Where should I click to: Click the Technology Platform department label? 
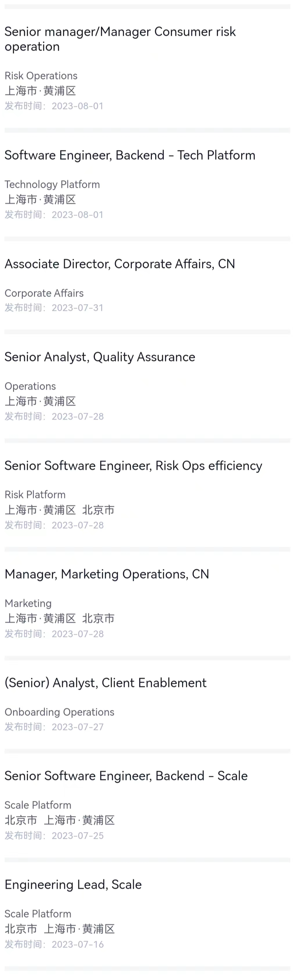[52, 185]
